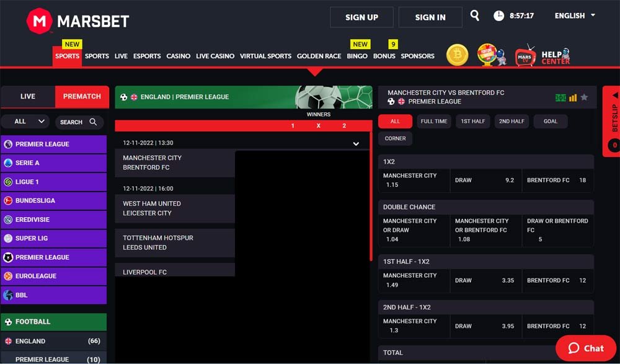Open the BINGO menu item
Image resolution: width=620 pixels, height=364 pixels.
point(357,56)
